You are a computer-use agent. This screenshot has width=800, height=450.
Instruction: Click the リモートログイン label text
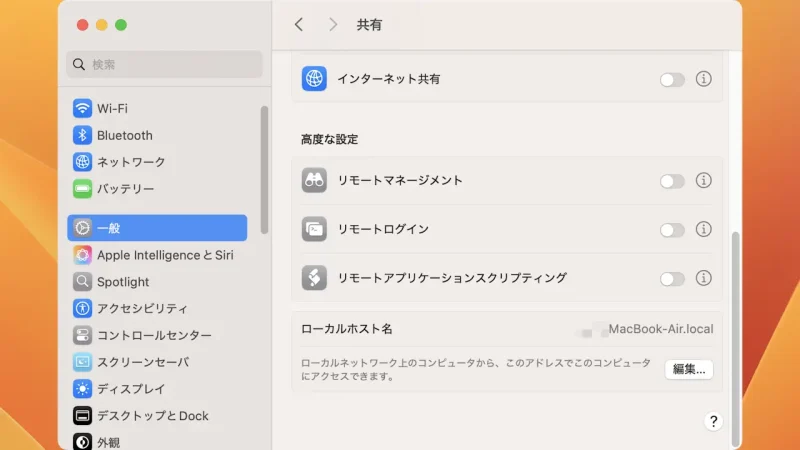(x=383, y=229)
